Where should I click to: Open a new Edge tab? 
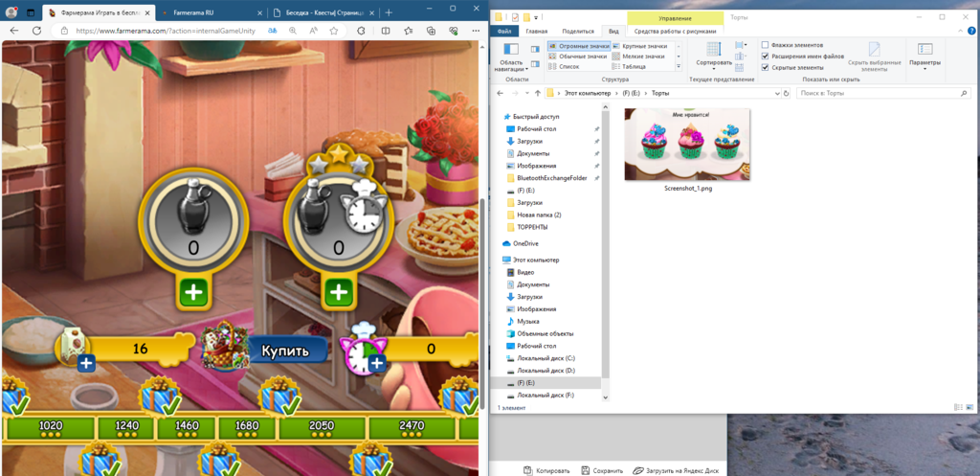pos(389,12)
